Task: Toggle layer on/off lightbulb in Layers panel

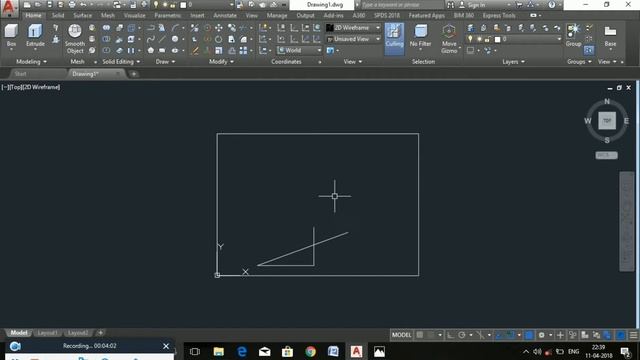Action: tap(470, 39)
